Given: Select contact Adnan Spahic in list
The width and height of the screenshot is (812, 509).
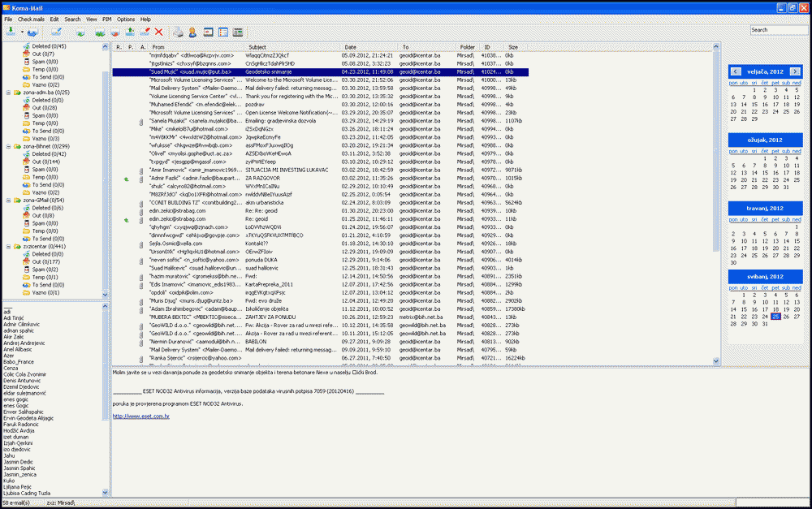Looking at the screenshot, I should click(19, 332).
